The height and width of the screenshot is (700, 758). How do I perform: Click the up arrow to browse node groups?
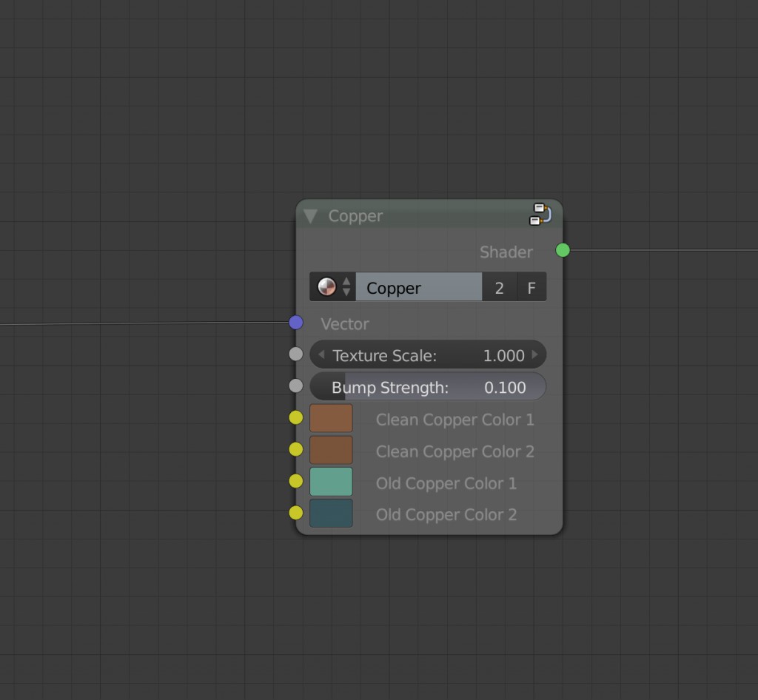(x=346, y=282)
